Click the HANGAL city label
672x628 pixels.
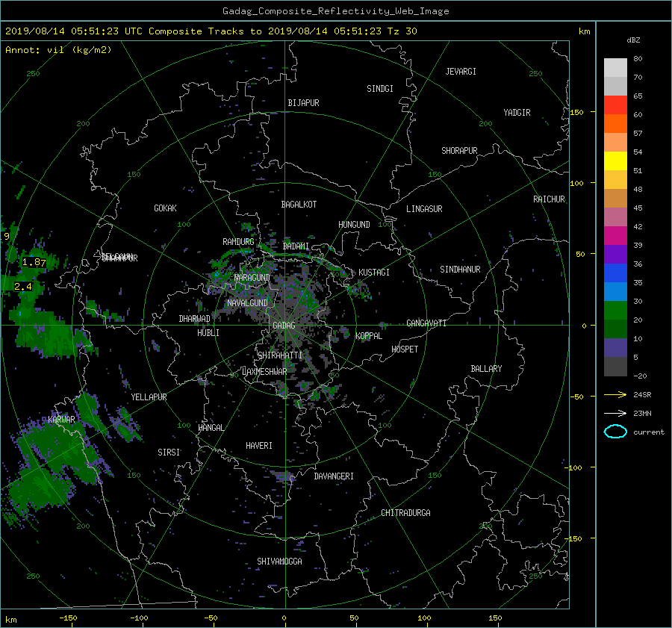[211, 428]
